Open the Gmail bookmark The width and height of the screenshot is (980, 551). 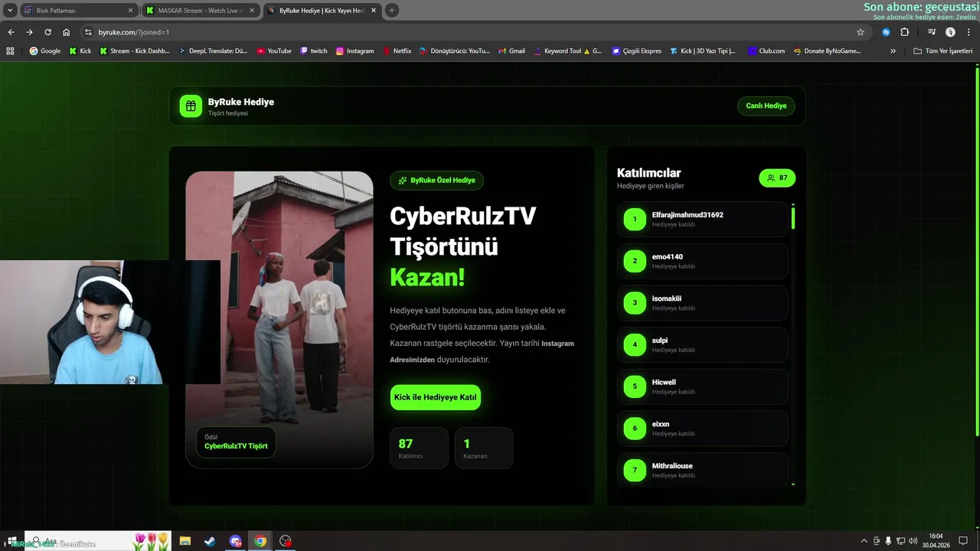511,51
